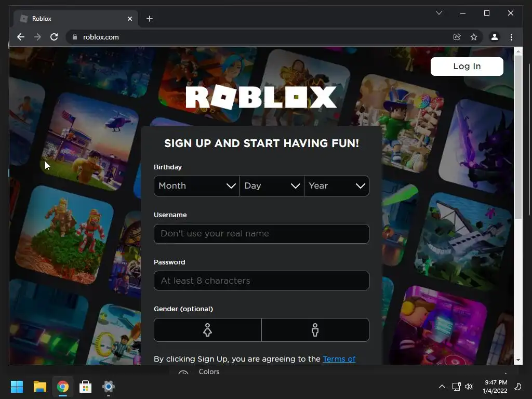Bookmark this page with the star icon
This screenshot has height=399, width=532.
pos(474,37)
